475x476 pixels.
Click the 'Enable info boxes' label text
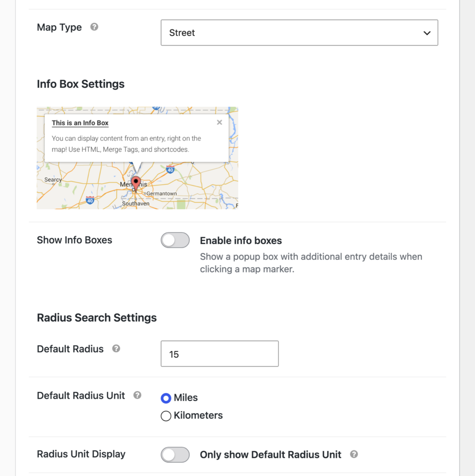tap(241, 241)
